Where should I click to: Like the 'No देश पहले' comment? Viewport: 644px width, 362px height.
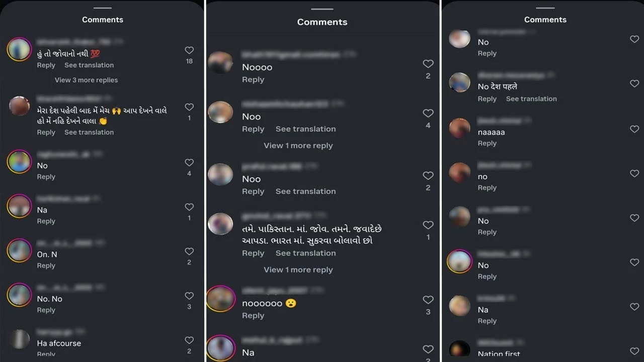(x=634, y=83)
